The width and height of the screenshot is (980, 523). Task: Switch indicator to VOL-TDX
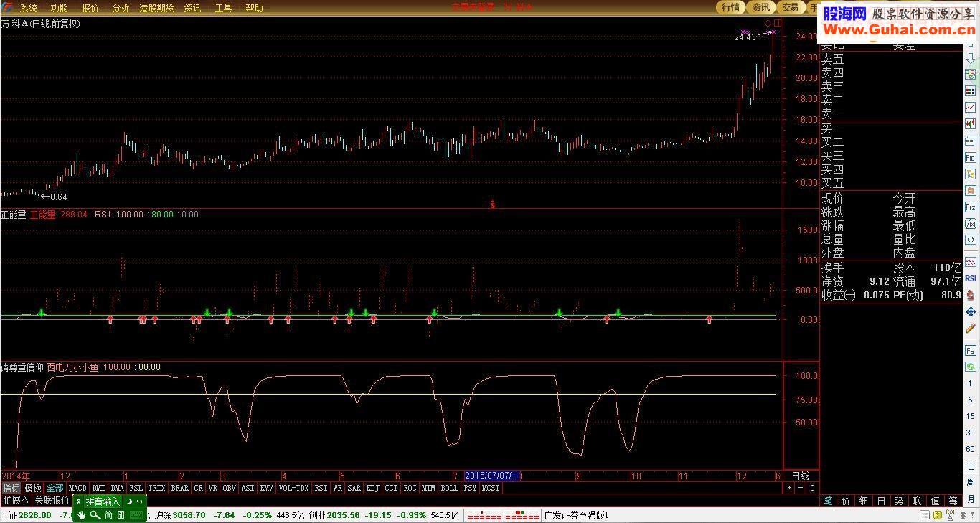tap(293, 488)
